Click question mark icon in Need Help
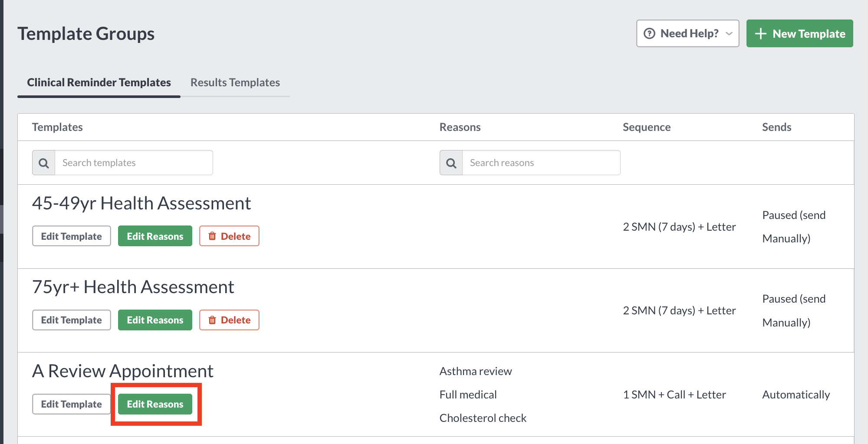 click(649, 33)
